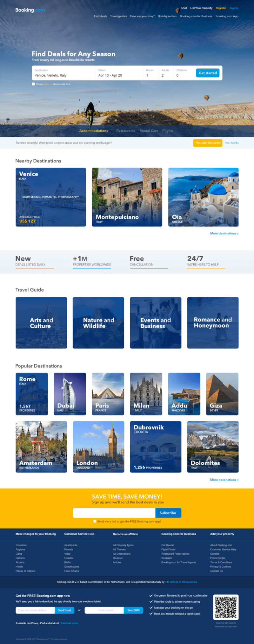Switch to the Rental Cars tab
This screenshot has width=254, height=644.
[149, 131]
